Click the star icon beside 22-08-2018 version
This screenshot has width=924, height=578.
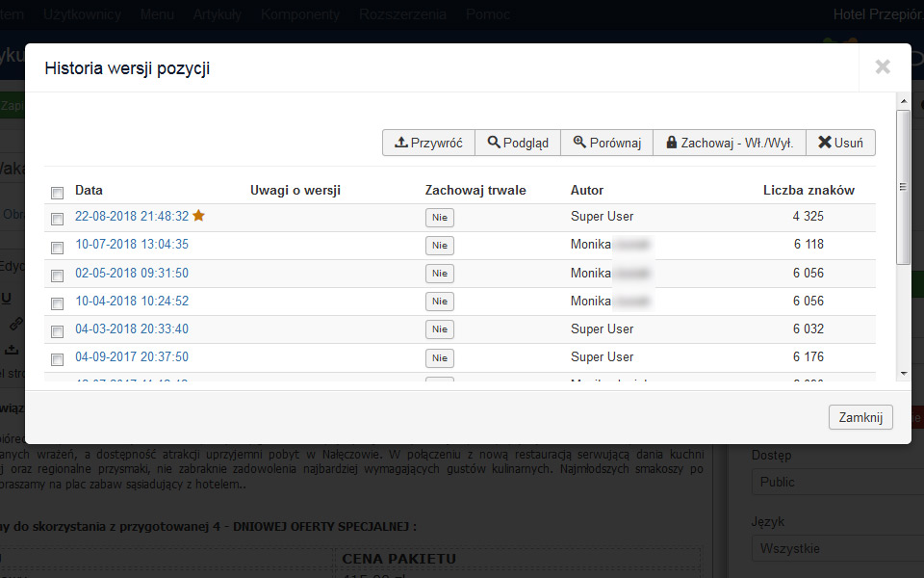tap(198, 215)
